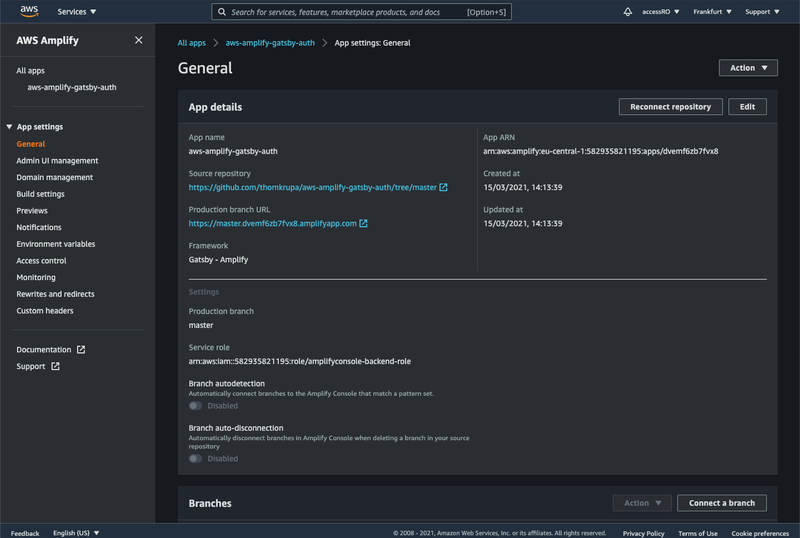
Task: Click aws-amplify-gatsby-auth breadcrumb link
Action: 270,43
